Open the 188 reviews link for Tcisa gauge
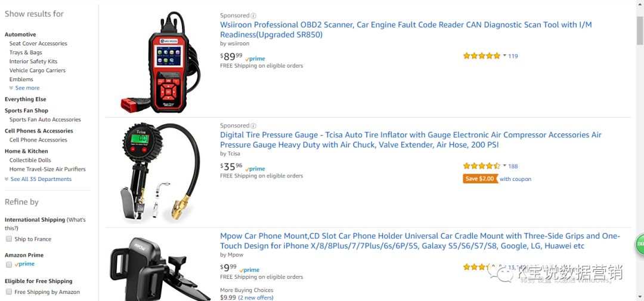Screen dimensions: 644x301 [x=513, y=166]
